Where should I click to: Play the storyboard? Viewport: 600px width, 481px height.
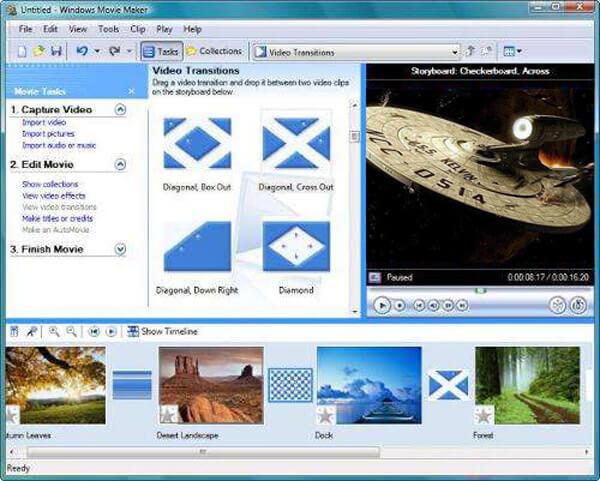point(111,331)
